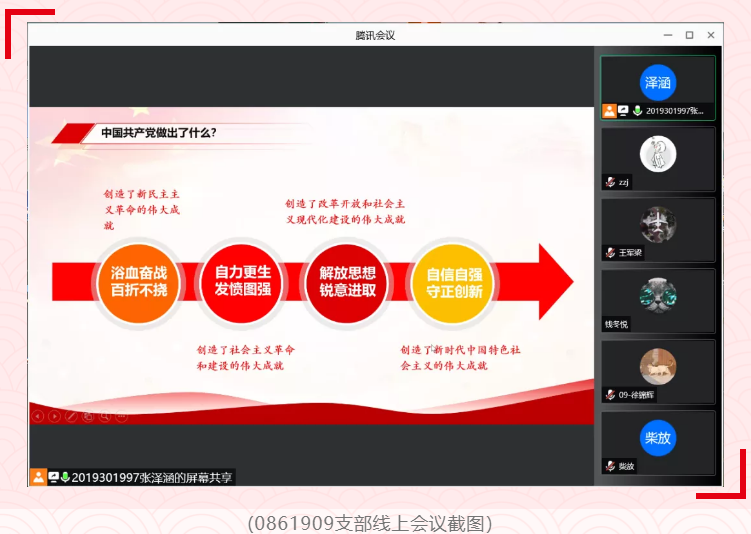Screen dimensions: 751x534
Task: Click the next slide arrow in slideshow controls
Action: tap(54, 416)
